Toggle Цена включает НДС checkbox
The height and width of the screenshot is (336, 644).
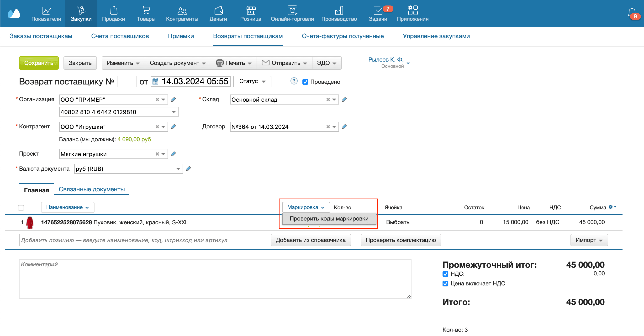point(445,283)
